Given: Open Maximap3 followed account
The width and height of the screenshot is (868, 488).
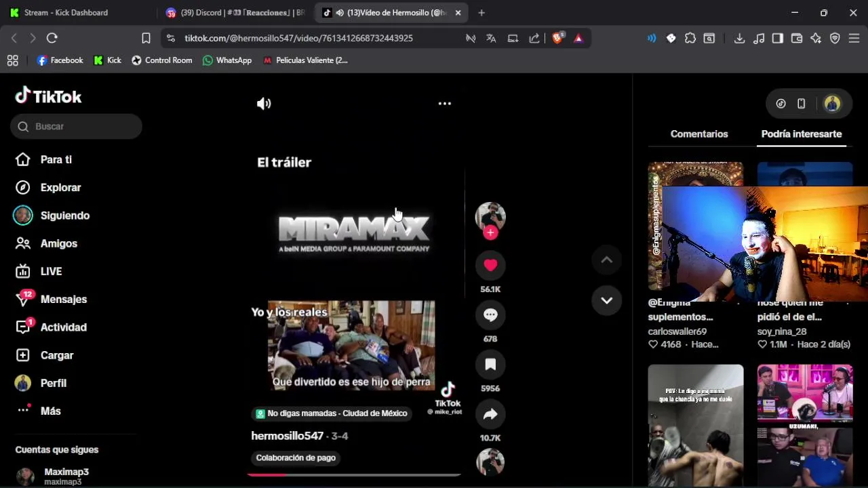Looking at the screenshot, I should tap(53, 476).
